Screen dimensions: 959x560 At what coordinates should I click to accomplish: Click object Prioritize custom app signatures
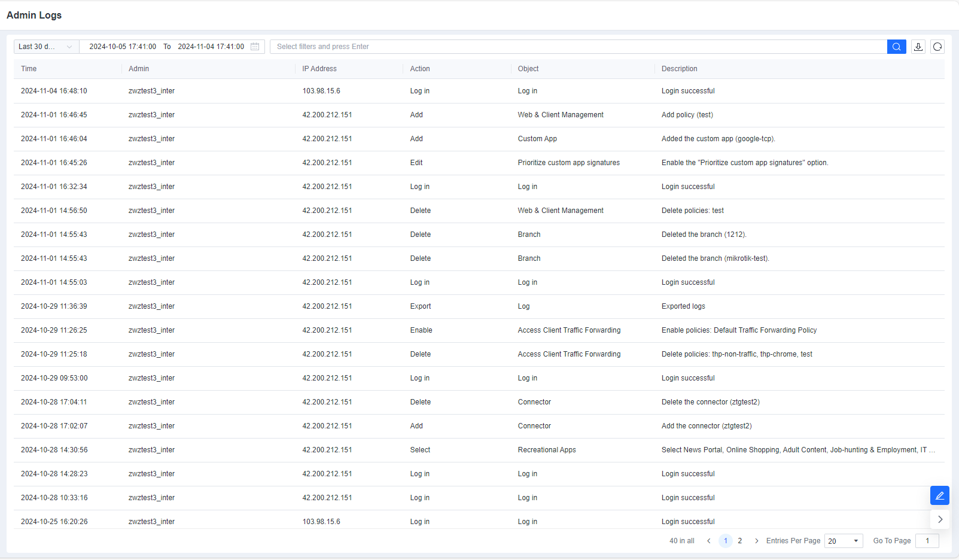click(x=569, y=163)
